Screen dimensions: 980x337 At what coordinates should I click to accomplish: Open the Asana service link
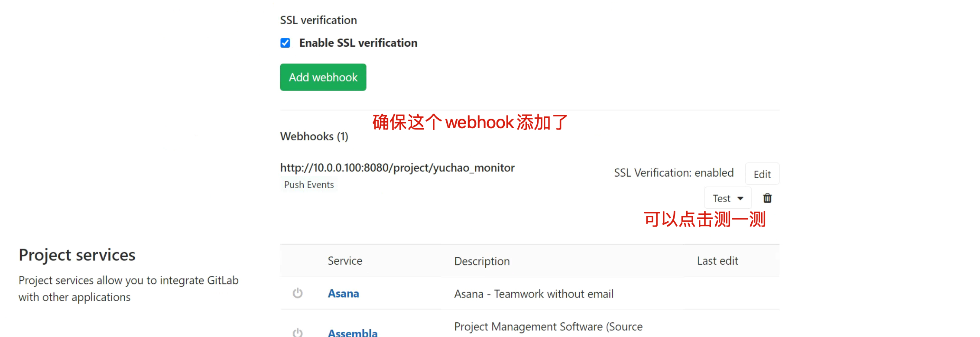[343, 294]
